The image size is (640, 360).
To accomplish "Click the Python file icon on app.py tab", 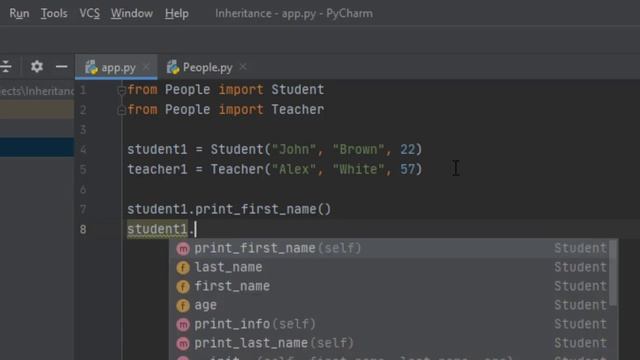I will click(91, 67).
